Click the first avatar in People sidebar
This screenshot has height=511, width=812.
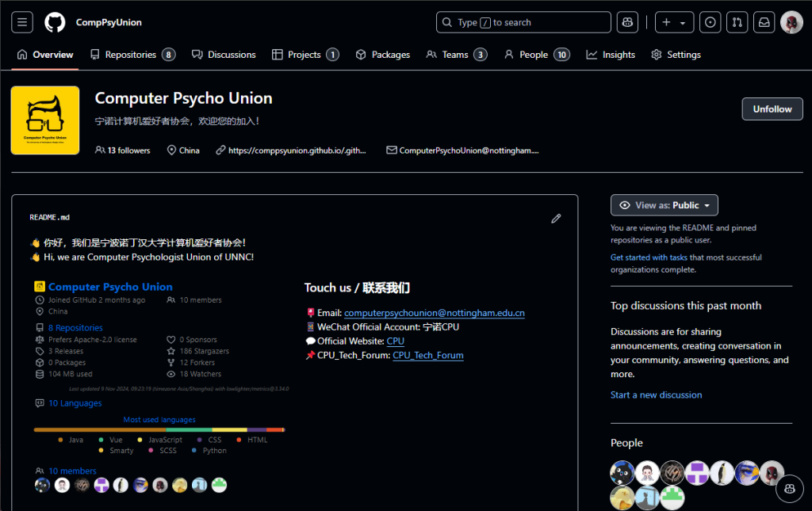(622, 473)
